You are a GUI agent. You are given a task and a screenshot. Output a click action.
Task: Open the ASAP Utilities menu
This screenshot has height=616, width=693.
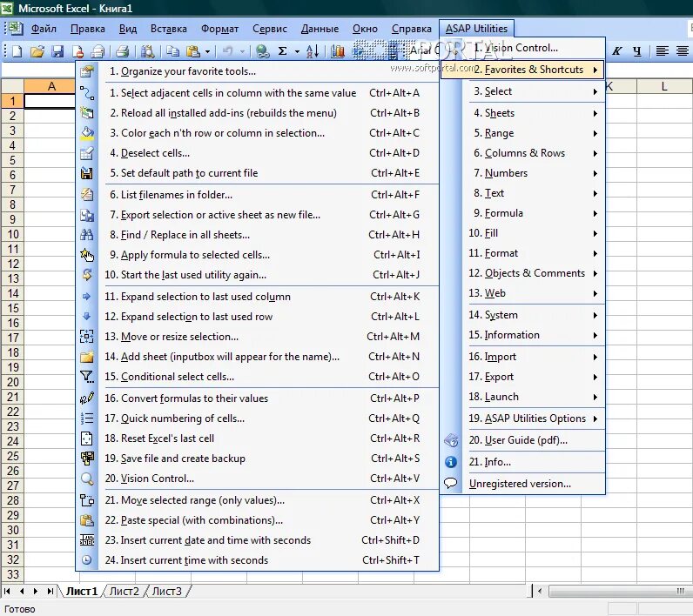[476, 29]
